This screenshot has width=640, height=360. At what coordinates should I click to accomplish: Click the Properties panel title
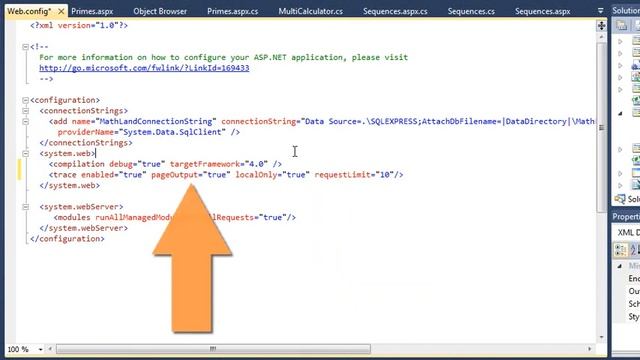tap(626, 217)
